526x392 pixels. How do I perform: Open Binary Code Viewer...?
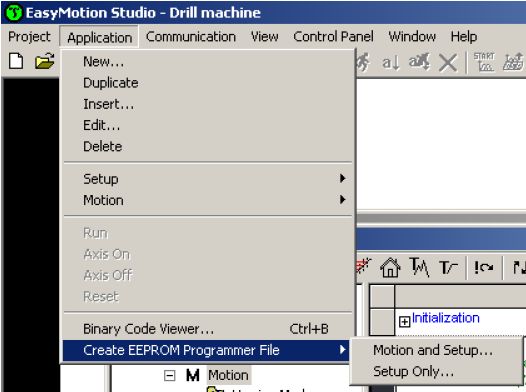point(208,329)
